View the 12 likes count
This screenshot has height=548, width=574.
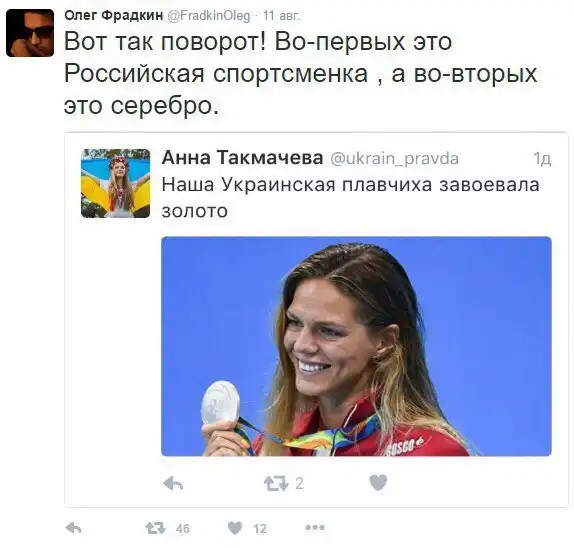point(260,529)
